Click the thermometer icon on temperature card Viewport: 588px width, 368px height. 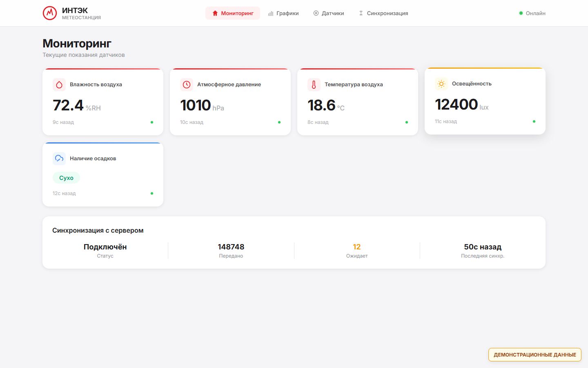(x=314, y=85)
